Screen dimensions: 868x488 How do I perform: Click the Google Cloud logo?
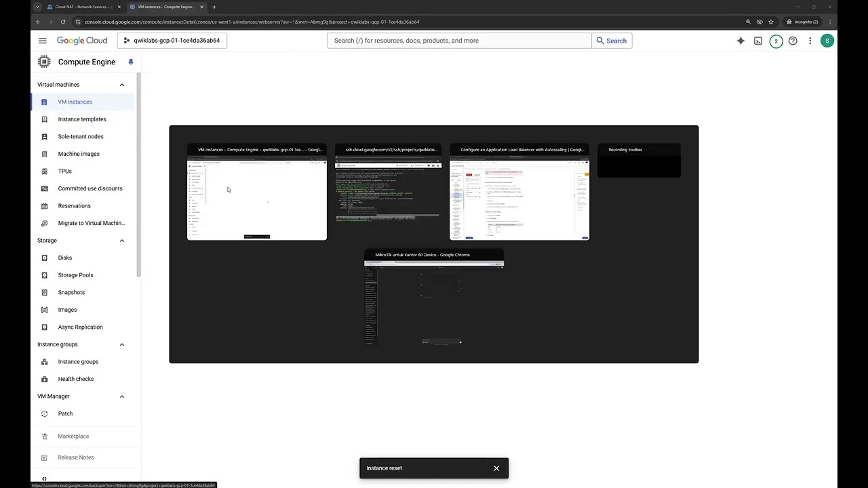(x=82, y=41)
